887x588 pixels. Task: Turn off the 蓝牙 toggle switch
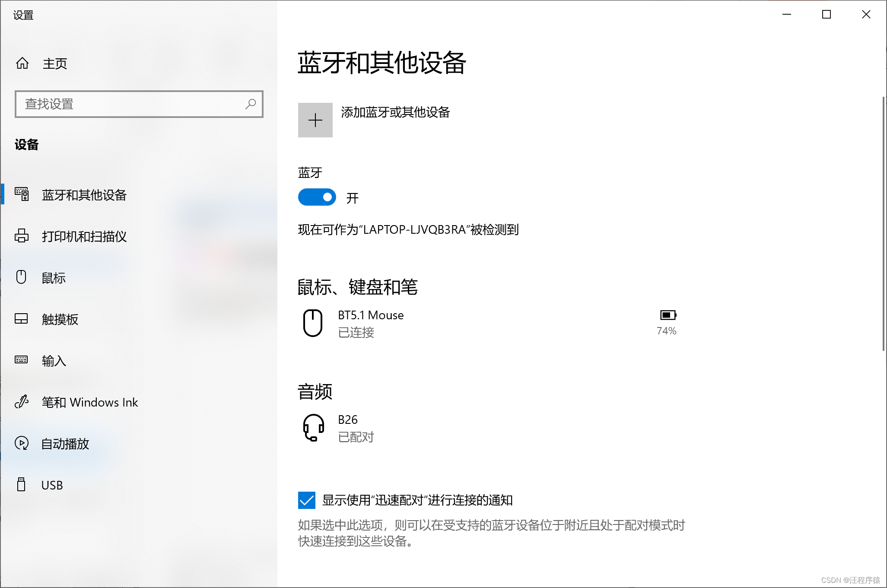point(317,197)
